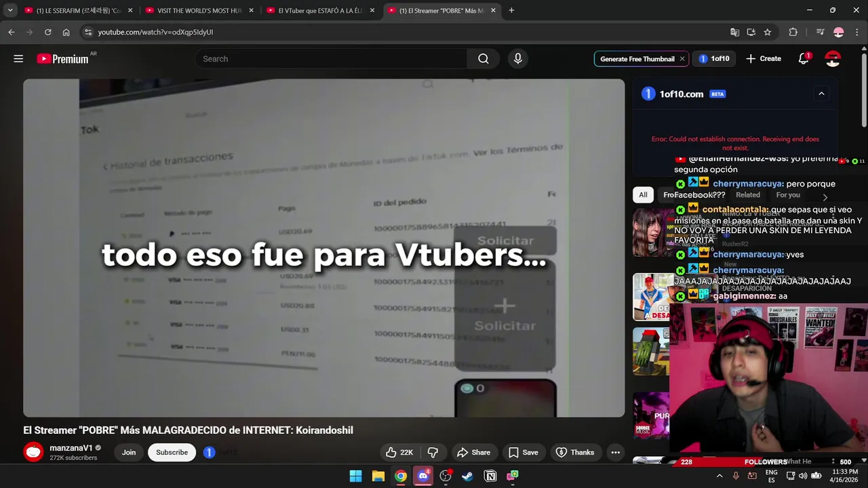Open File Explorer from taskbar
The height and width of the screenshot is (488, 868).
[378, 476]
